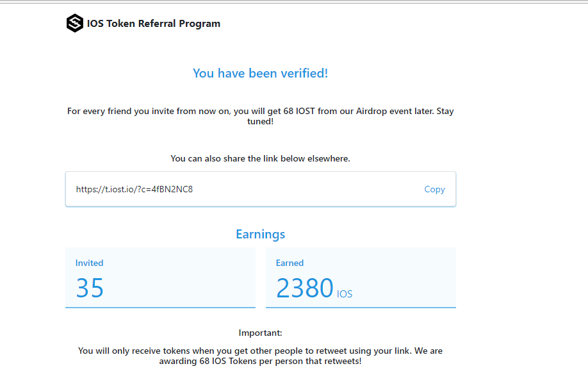Click the "You have been verified!" heading
This screenshot has width=588, height=373.
point(260,73)
